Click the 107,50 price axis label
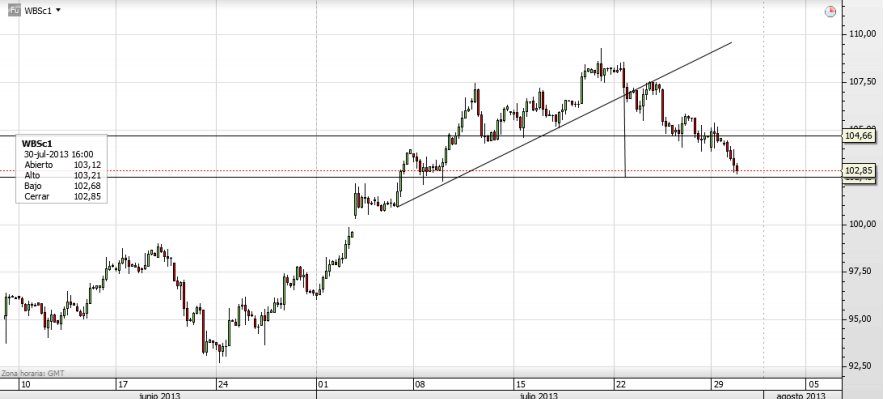884x399 pixels. pyautogui.click(x=863, y=82)
